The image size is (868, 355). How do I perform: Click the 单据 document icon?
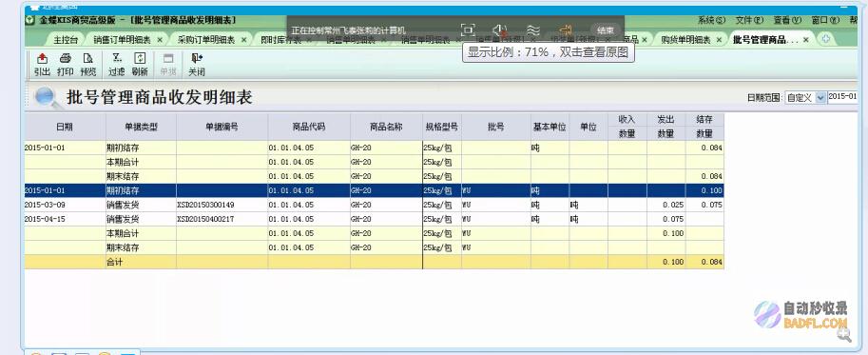coord(168,59)
